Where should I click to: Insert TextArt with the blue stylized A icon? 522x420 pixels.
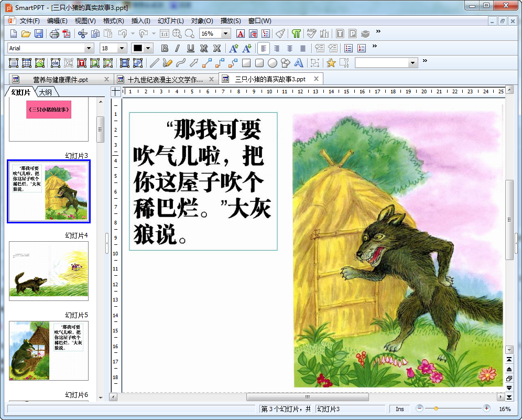click(299, 63)
